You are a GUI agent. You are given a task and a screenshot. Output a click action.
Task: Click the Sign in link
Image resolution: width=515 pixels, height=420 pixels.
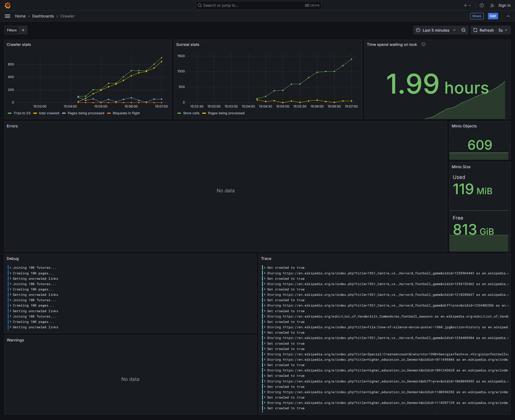pos(504,5)
